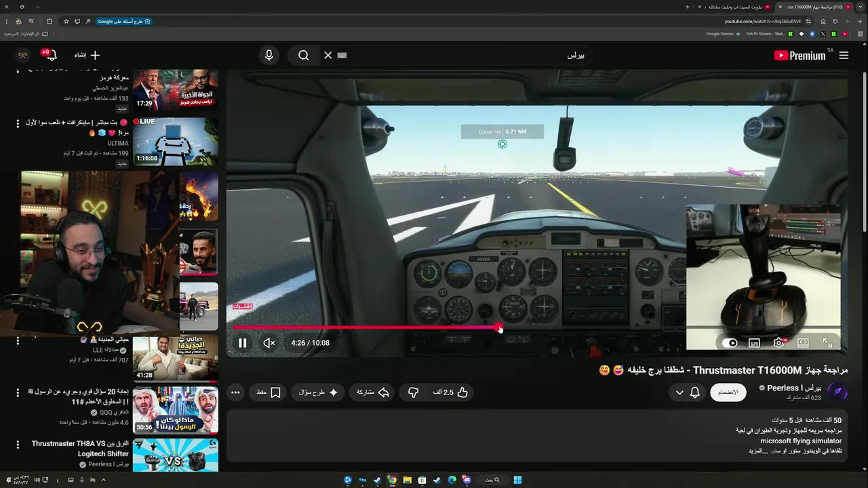Open the Windows Start button in taskbar
The width and height of the screenshot is (868, 488).
[x=517, y=480]
